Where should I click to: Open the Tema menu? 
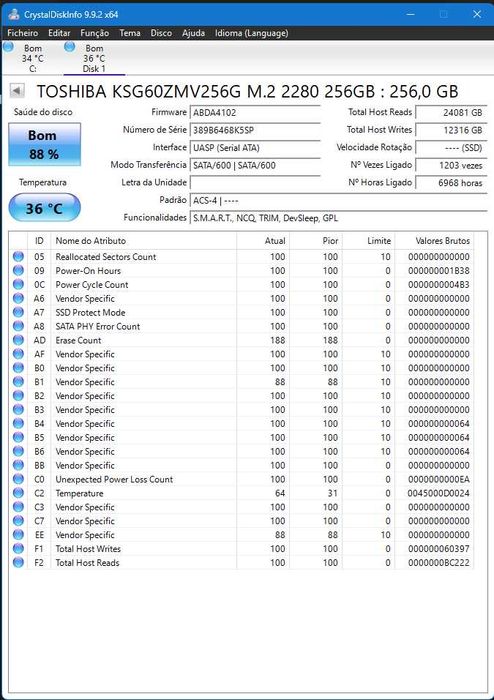[130, 33]
